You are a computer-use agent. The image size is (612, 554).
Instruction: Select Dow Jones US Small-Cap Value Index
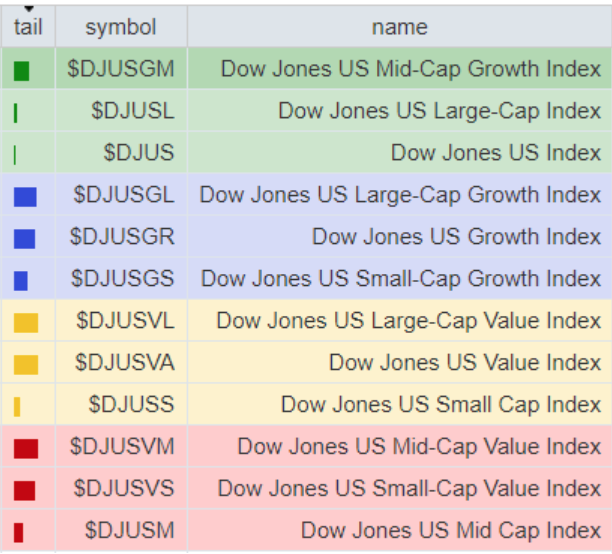click(409, 488)
